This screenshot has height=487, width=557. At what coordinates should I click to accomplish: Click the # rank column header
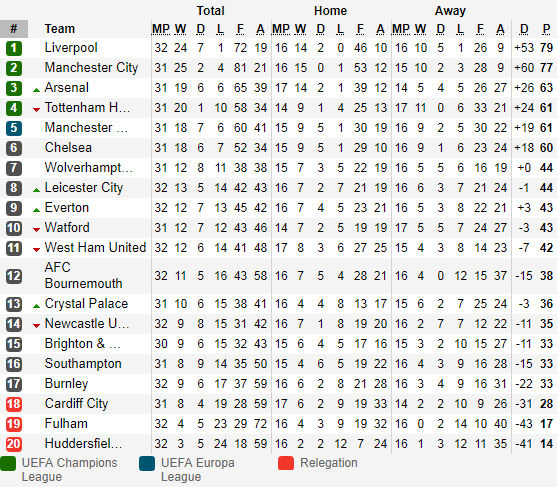tap(14, 29)
